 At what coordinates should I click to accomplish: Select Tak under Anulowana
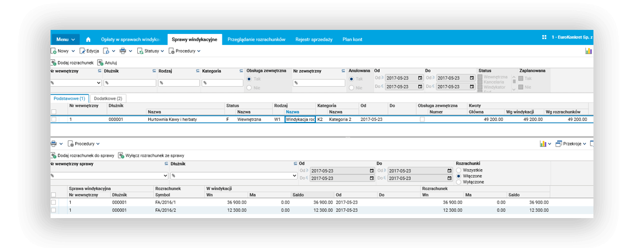(x=351, y=79)
